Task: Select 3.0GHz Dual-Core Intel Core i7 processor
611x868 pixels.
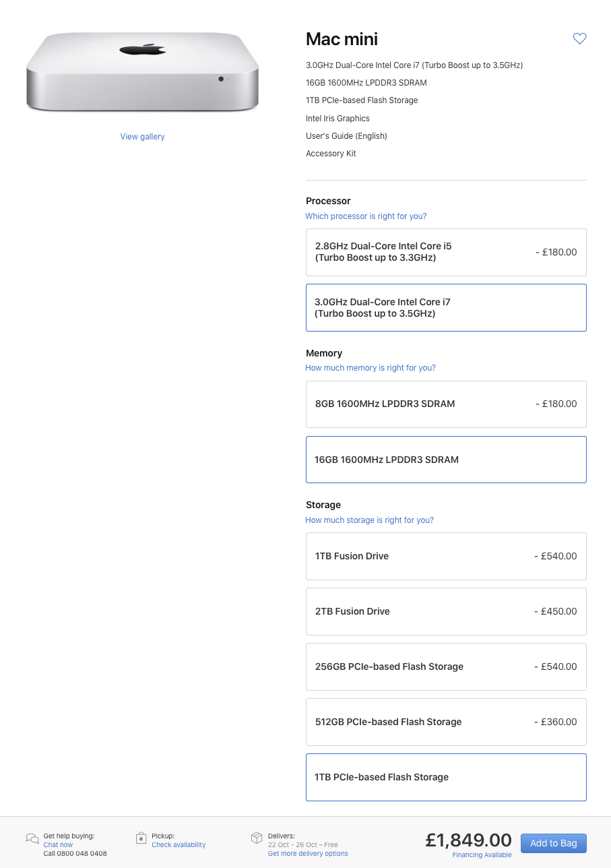Action: 446,307
